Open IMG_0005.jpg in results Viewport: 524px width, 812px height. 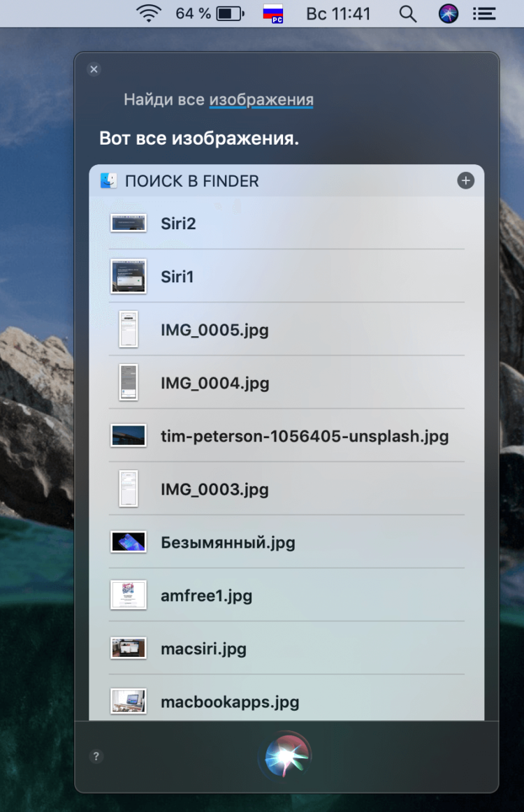(286, 330)
